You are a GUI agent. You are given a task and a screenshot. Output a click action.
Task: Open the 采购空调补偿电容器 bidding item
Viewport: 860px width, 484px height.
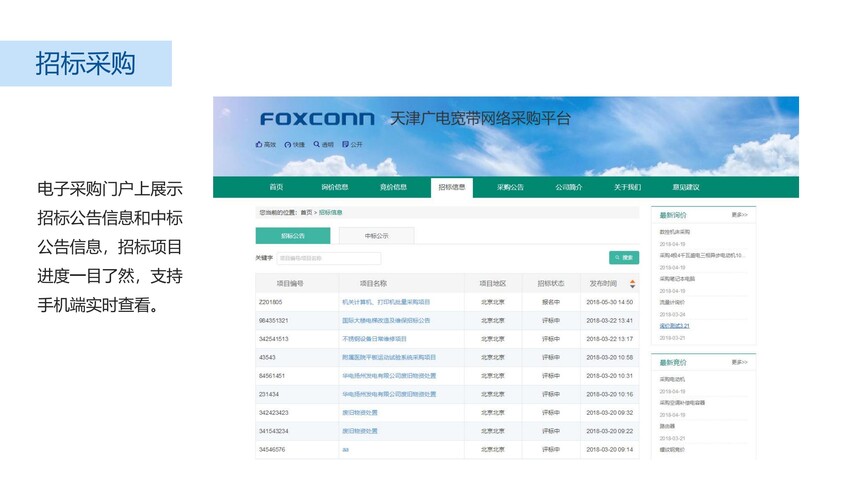[x=682, y=403]
